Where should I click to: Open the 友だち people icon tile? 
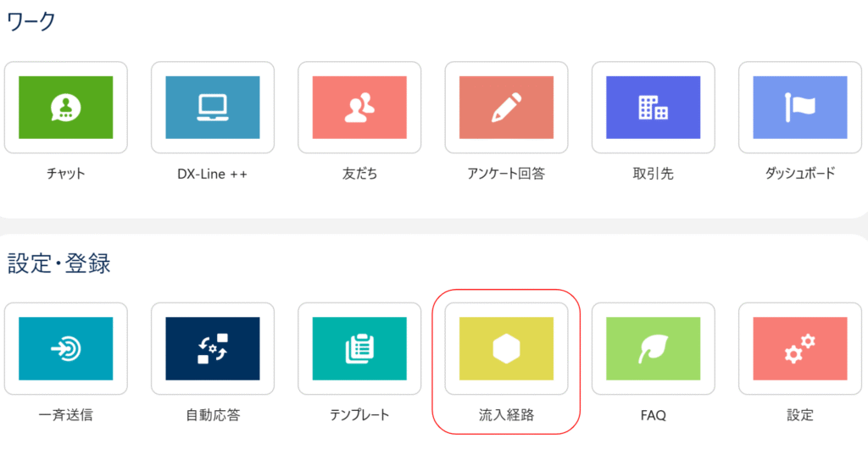[x=359, y=108]
